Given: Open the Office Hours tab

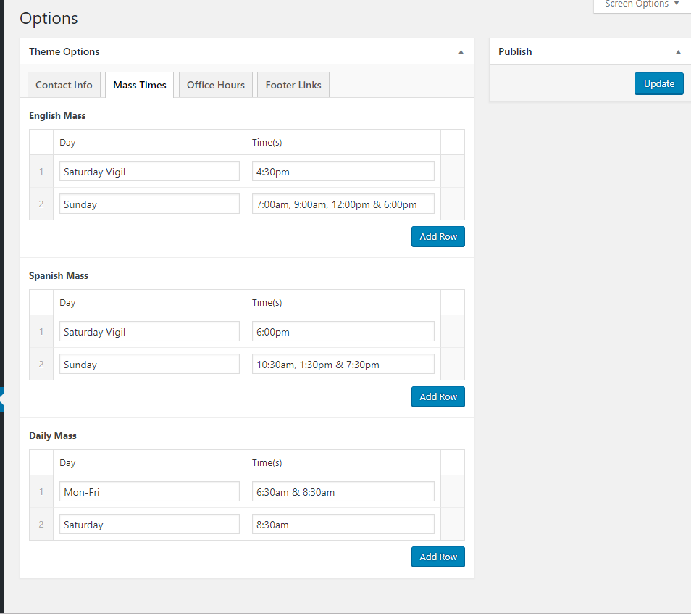Looking at the screenshot, I should [x=216, y=85].
